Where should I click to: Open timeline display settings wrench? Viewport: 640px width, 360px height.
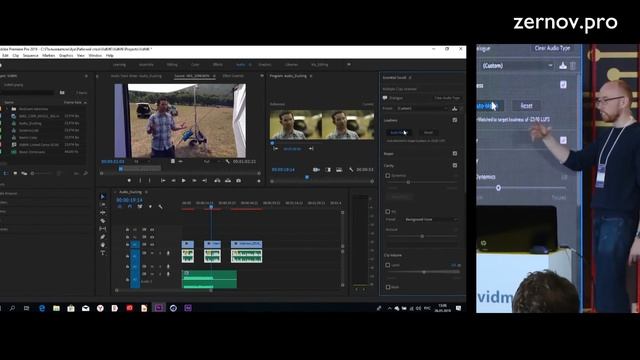point(160,207)
